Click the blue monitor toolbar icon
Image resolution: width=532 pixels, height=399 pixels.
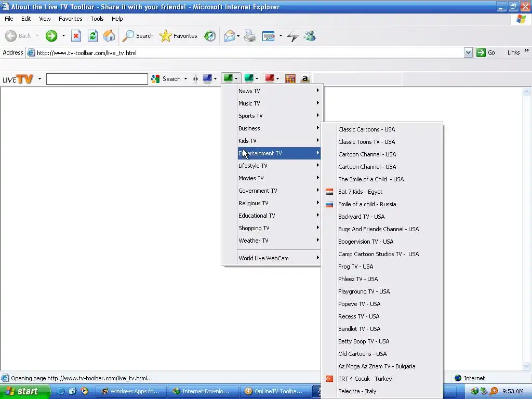207,79
